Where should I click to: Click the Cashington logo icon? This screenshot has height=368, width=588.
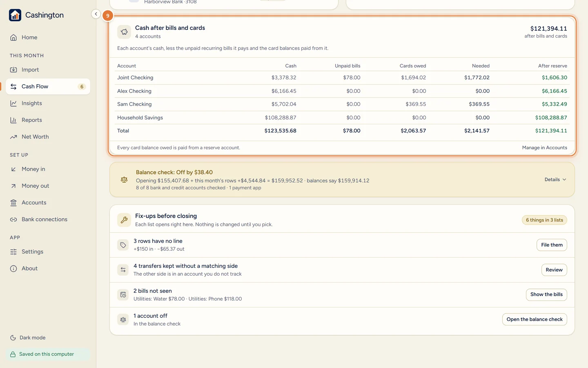(x=15, y=15)
